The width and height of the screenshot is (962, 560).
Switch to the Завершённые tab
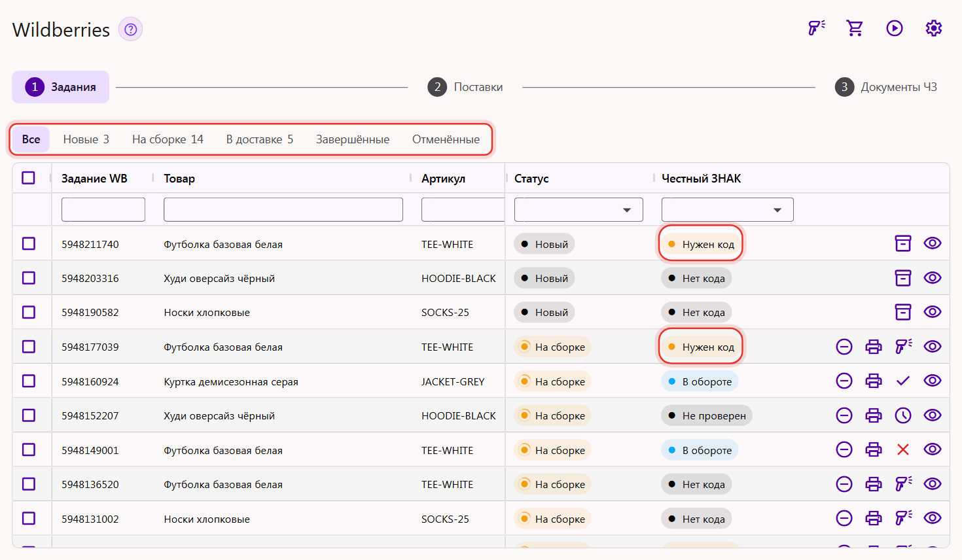click(x=353, y=139)
